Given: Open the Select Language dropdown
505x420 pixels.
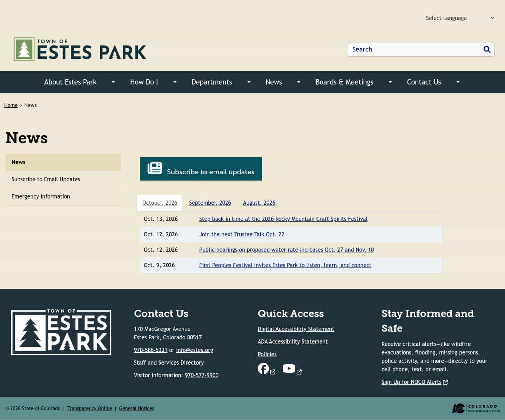Looking at the screenshot, I should coord(460,18).
